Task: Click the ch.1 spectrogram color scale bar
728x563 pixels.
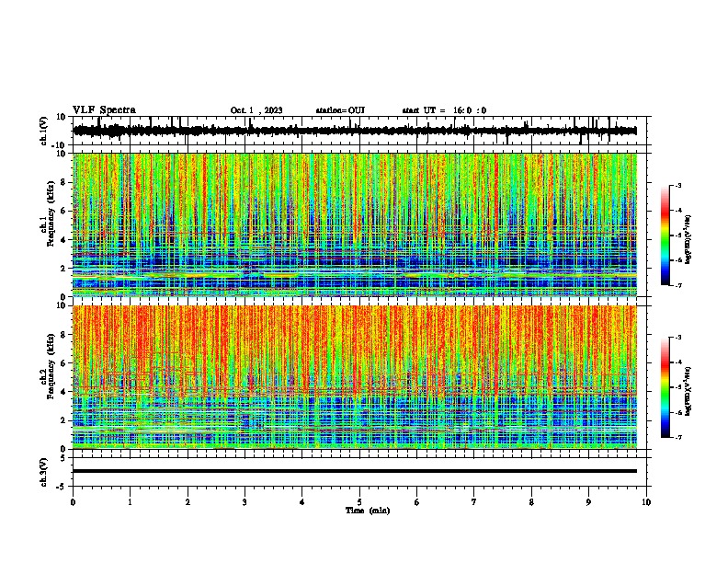Action: [x=665, y=236]
